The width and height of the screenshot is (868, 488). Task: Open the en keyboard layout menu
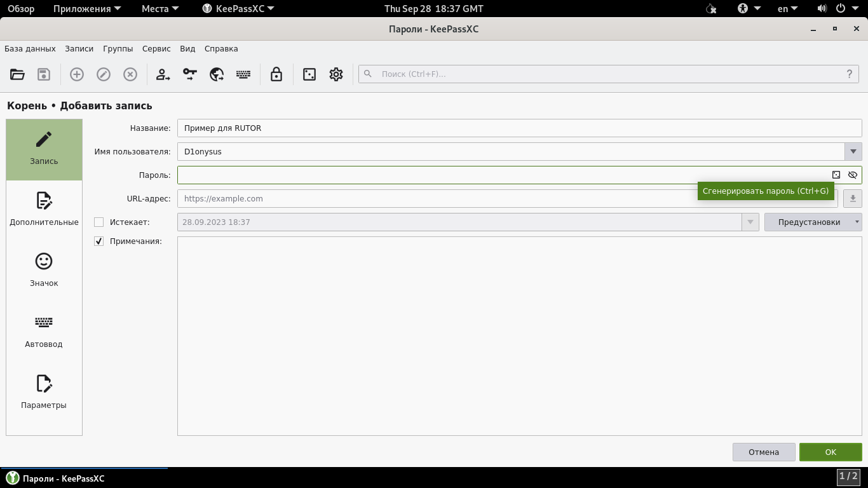point(787,9)
